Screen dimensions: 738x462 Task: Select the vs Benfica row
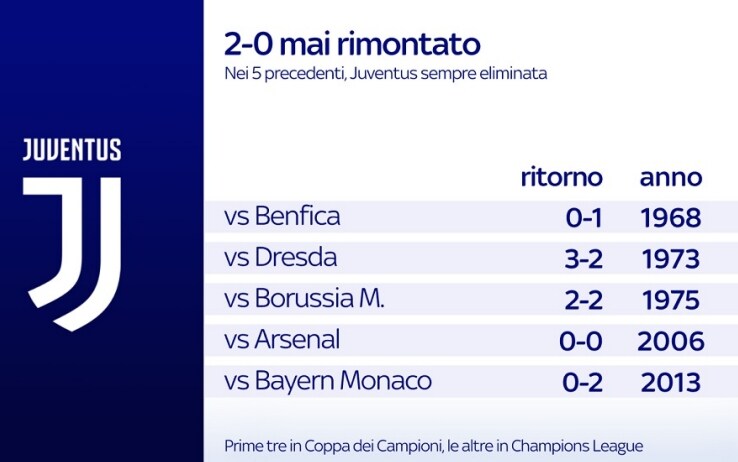click(471, 217)
